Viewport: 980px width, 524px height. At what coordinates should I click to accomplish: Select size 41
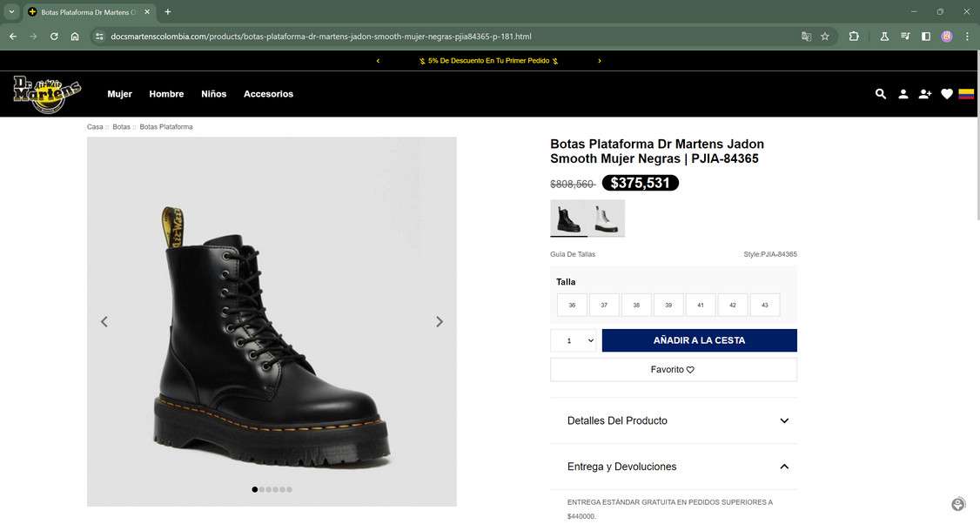click(701, 306)
